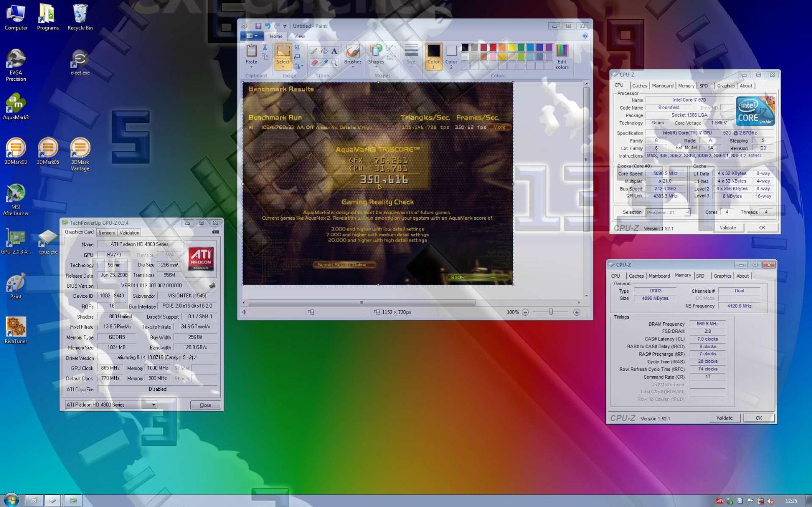Click the Windows Start orb

click(11, 500)
